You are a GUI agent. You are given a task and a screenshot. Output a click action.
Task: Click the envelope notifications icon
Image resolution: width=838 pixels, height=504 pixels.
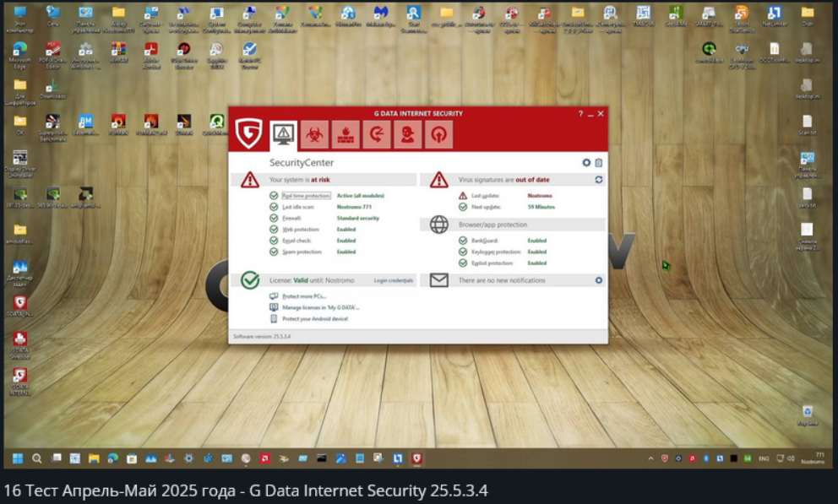(x=438, y=279)
